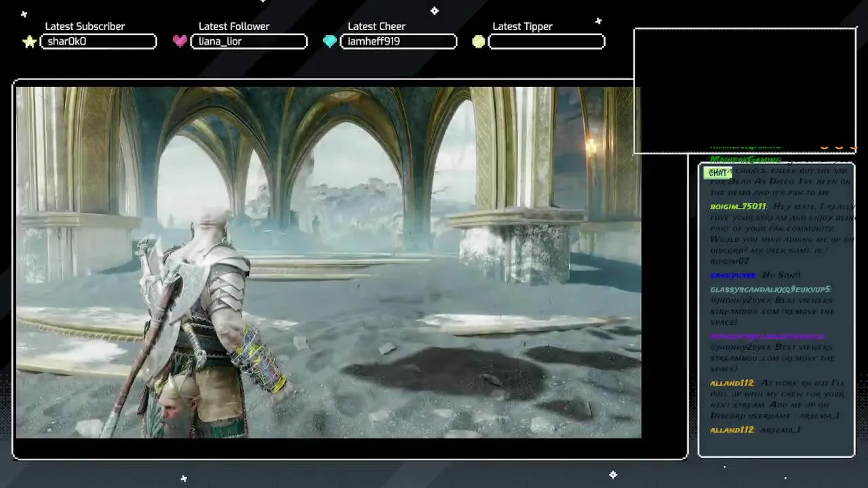Select the Latest Follower box showing liana_lior
The width and height of the screenshot is (868, 488).
(249, 41)
